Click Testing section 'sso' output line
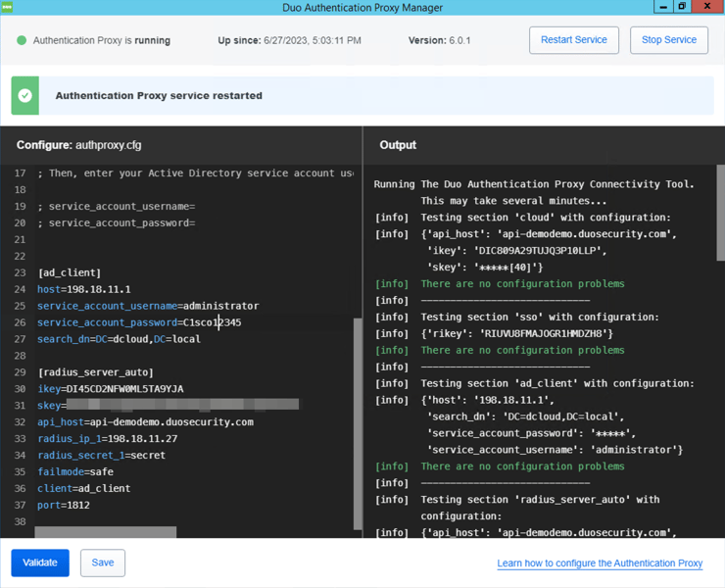 tap(540, 318)
